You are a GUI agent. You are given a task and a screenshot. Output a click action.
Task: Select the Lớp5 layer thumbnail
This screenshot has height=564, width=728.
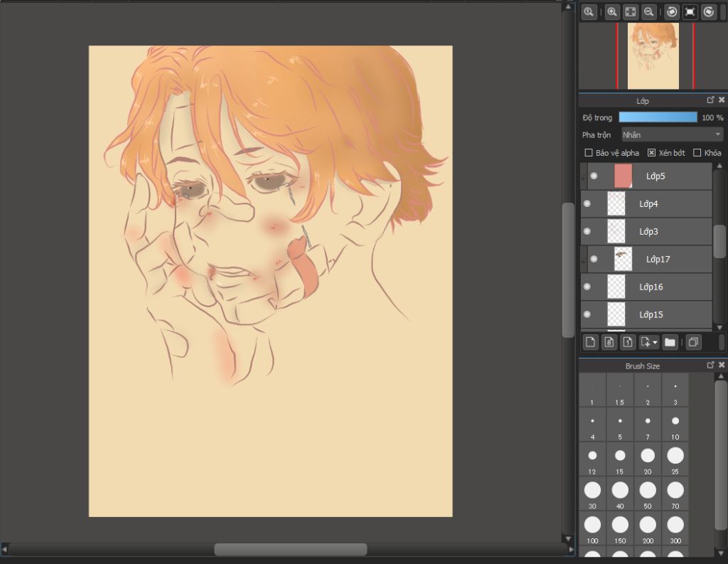pos(623,176)
